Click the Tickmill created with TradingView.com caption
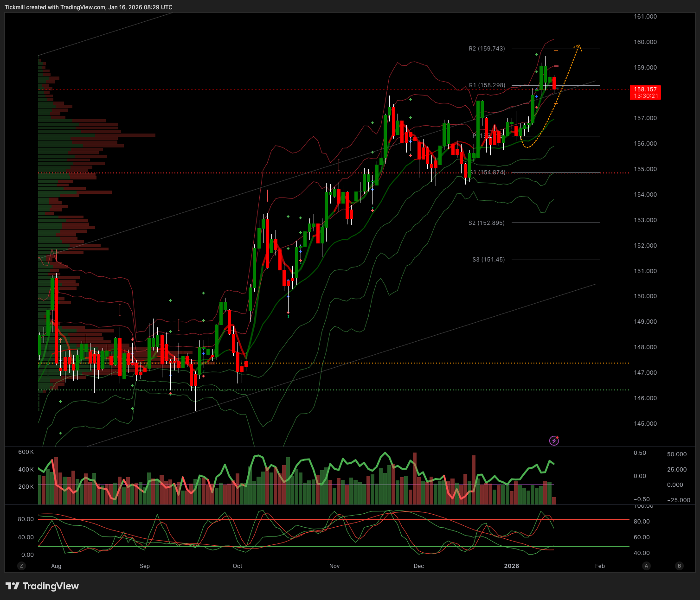The height and width of the screenshot is (600, 700). click(x=89, y=7)
